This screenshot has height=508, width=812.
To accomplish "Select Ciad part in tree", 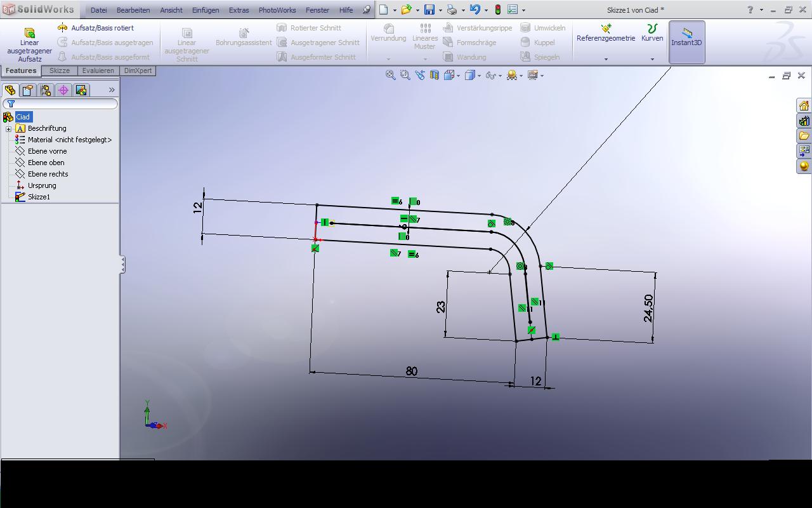I will 23,117.
